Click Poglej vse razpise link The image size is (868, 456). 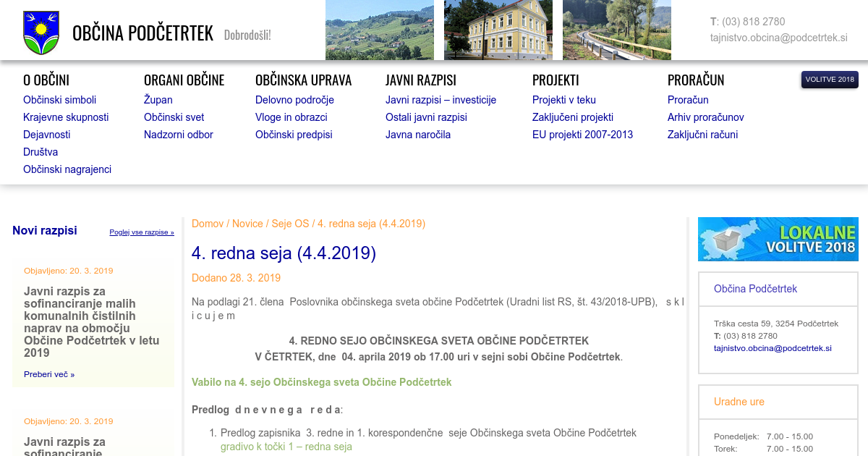pos(142,232)
